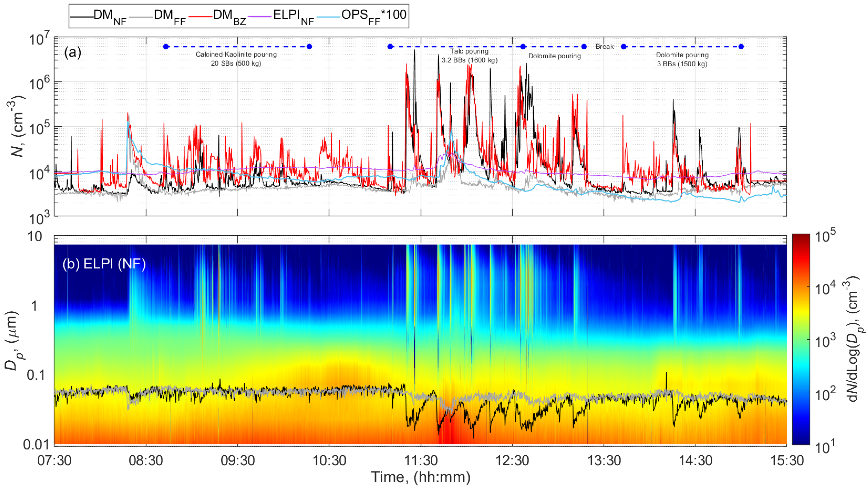868x488 pixels.
Task: Click the (a) panel label
Action: tap(72, 53)
